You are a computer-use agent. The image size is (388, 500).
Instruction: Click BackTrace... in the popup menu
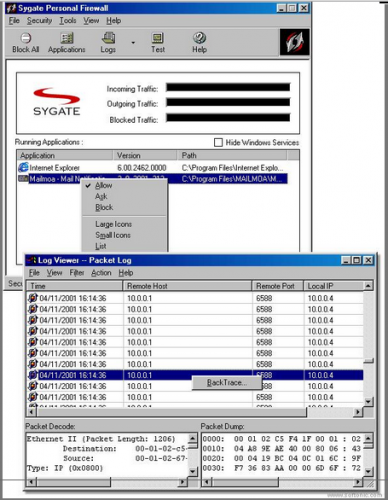227,383
